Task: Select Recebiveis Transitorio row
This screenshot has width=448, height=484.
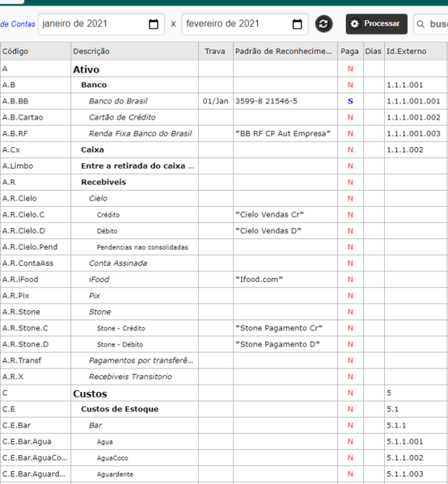Action: pyautogui.click(x=223, y=377)
